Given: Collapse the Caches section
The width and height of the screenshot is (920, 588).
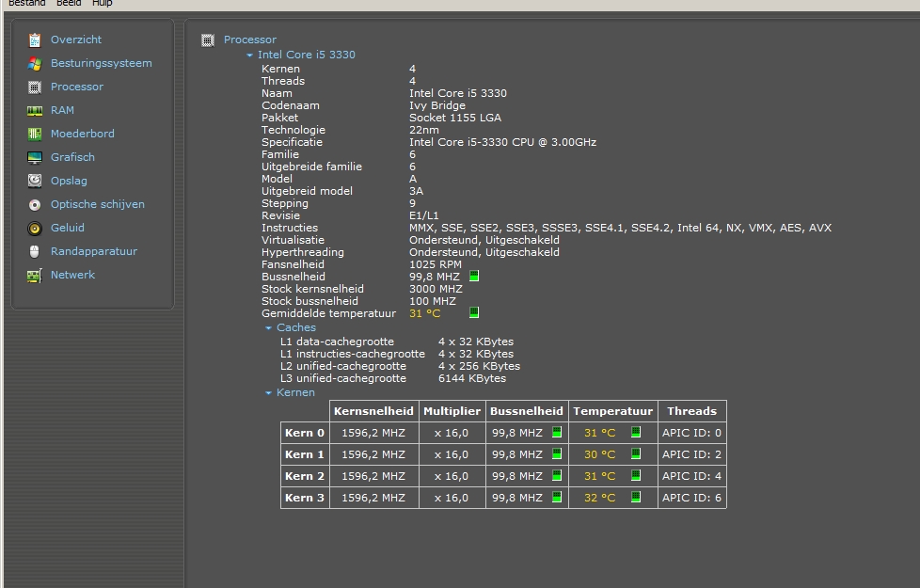Looking at the screenshot, I should (x=268, y=328).
